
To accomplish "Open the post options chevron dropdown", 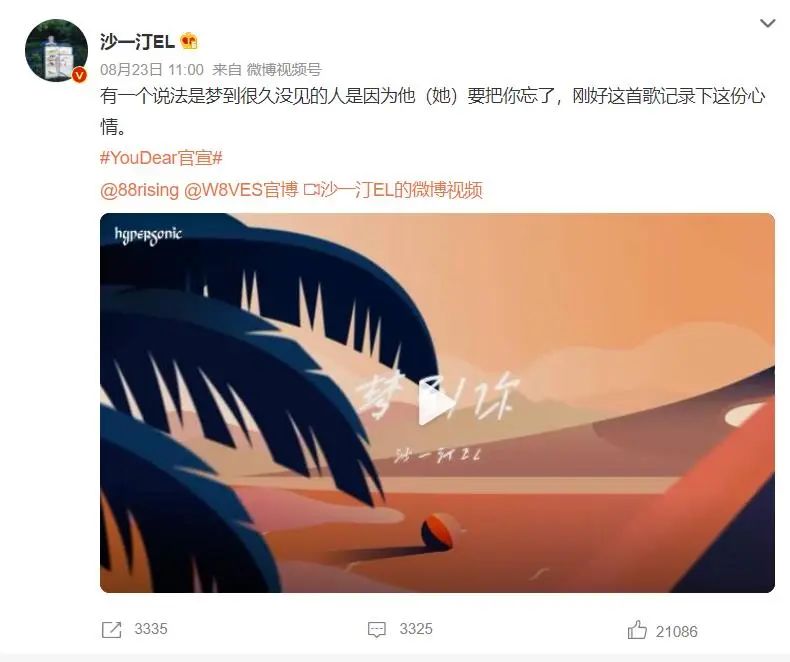I will click(767, 23).
